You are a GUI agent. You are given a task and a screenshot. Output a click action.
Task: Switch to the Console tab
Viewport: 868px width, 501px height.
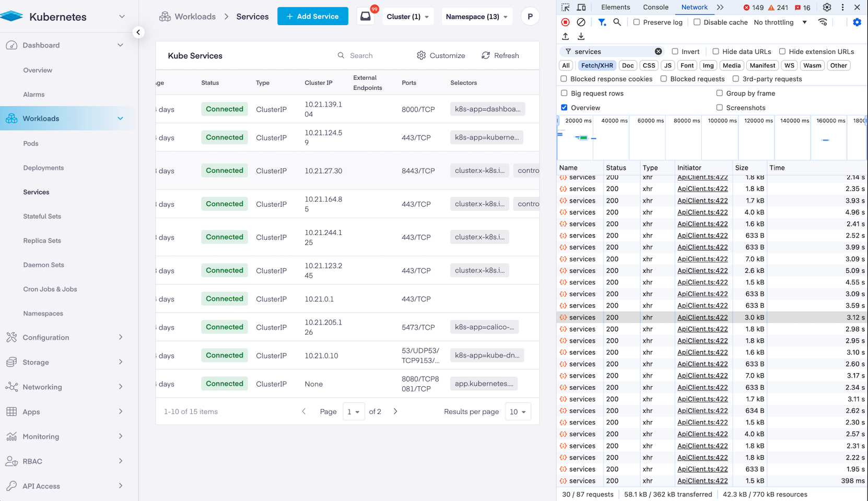655,7
